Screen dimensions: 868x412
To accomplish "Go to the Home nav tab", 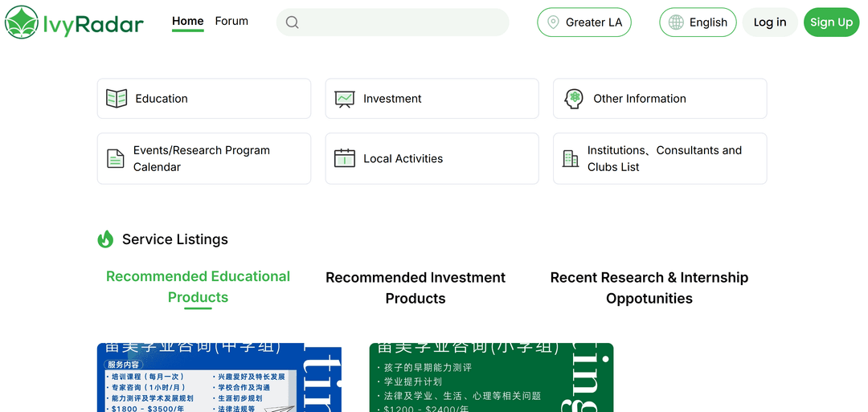I will tap(188, 22).
